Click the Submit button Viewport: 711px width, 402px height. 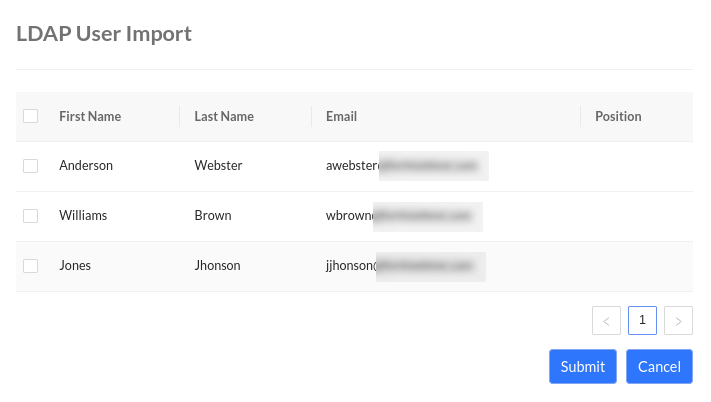click(582, 367)
